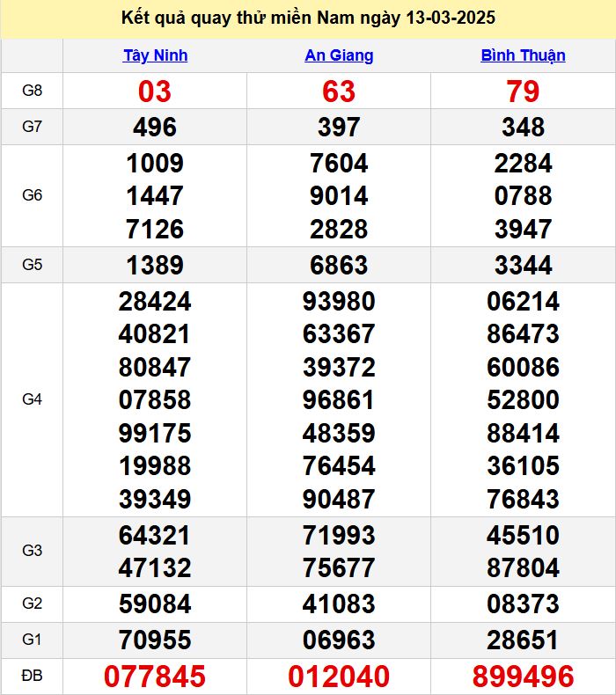Click the G5 number 6863

tap(339, 265)
